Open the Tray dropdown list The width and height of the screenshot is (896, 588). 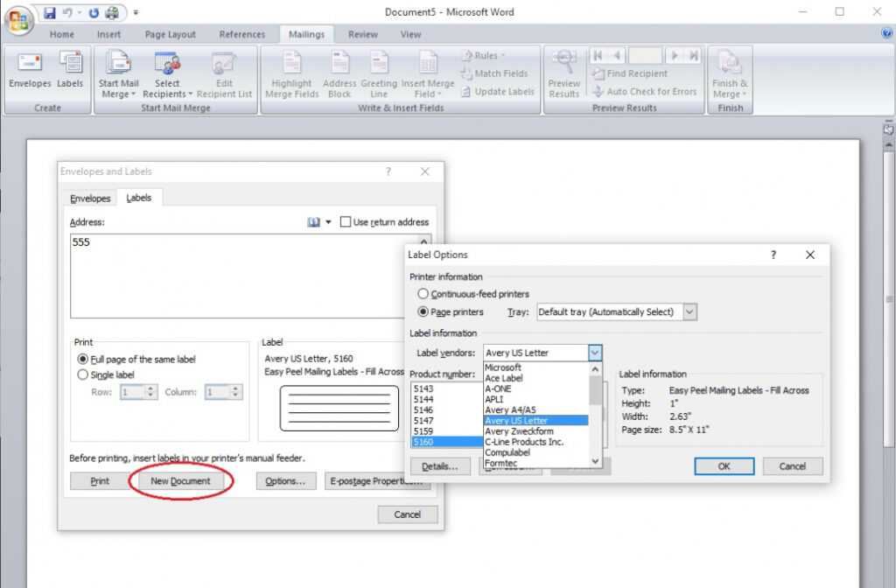point(689,311)
